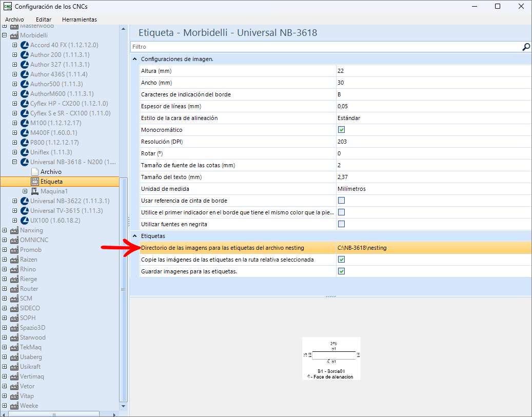Viewport: 532px width, 417px height.
Task: Edit the Resolución (DPI) value 203
Action: pos(434,142)
